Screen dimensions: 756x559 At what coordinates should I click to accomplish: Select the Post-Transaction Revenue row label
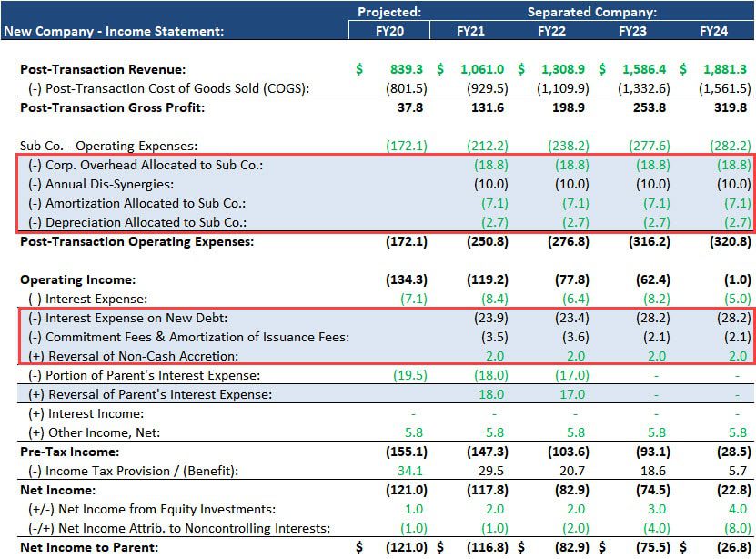pyautogui.click(x=100, y=68)
